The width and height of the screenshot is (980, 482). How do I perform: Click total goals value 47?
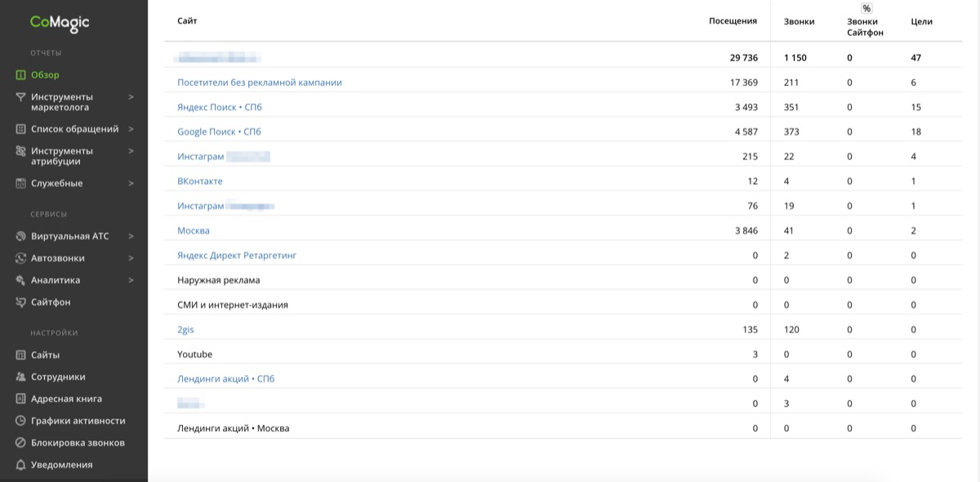point(916,58)
